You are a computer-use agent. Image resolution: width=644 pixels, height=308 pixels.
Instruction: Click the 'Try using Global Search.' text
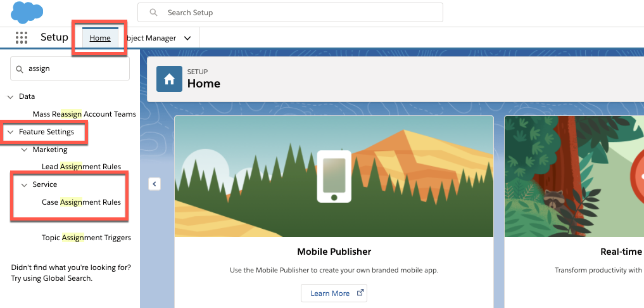(x=52, y=278)
